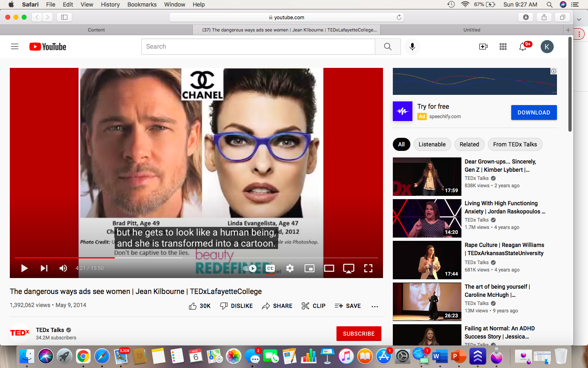Open the YouTube apps grid icon
The image size is (588, 368).
(x=503, y=47)
